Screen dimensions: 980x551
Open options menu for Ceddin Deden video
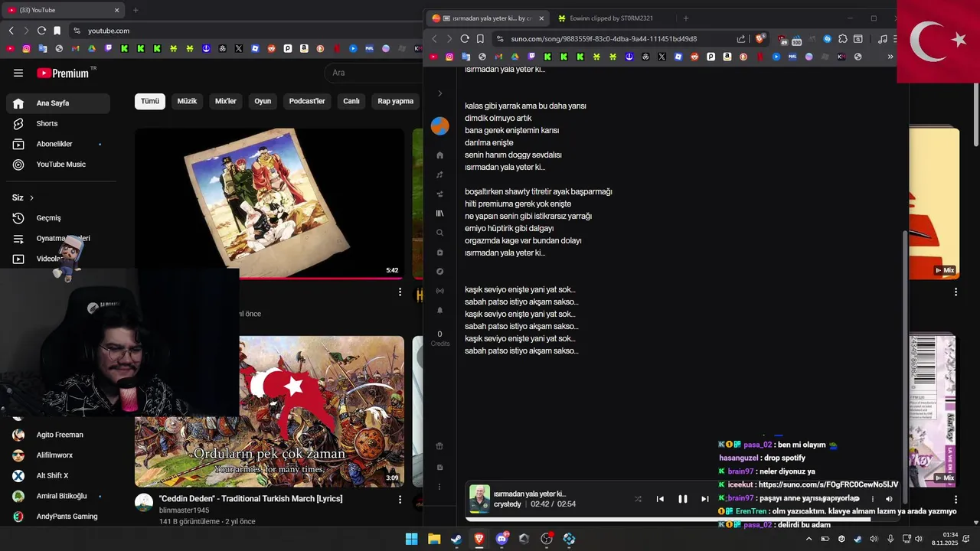(400, 500)
